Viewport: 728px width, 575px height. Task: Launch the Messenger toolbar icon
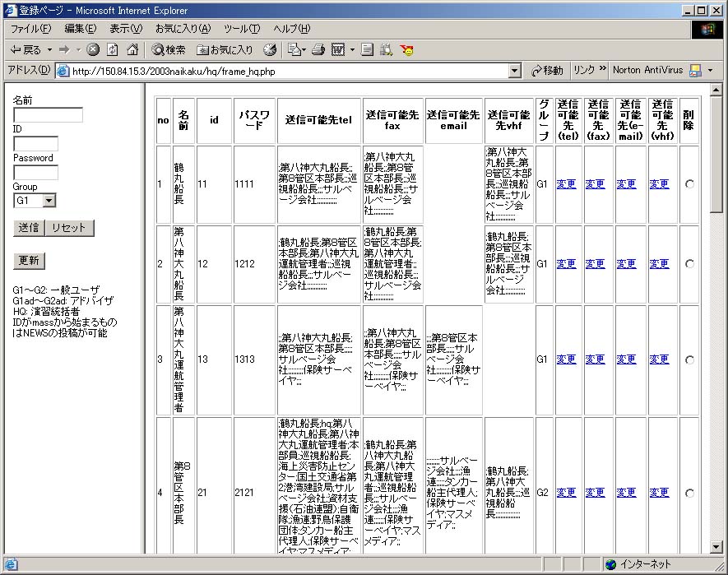pos(406,49)
